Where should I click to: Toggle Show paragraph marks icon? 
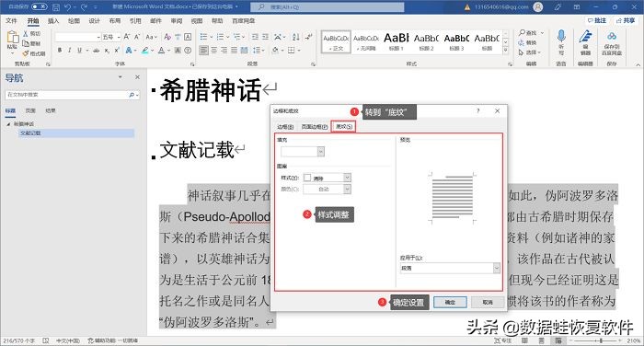coord(309,37)
